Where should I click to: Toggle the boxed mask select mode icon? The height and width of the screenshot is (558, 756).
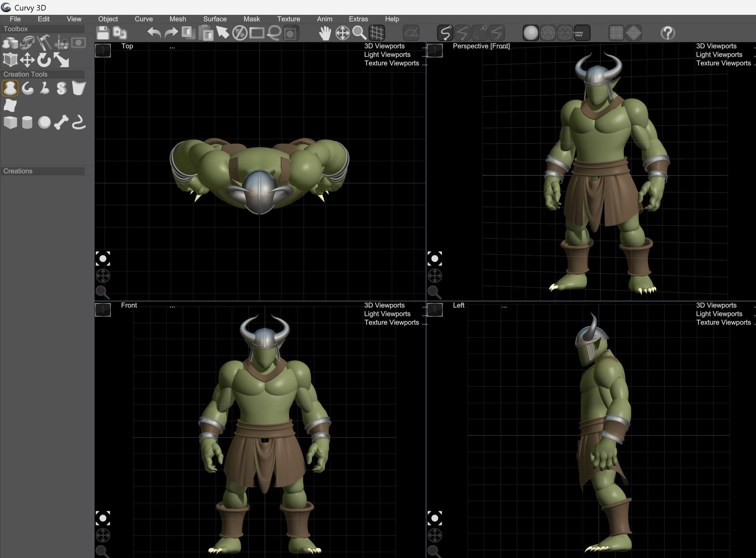point(291,33)
